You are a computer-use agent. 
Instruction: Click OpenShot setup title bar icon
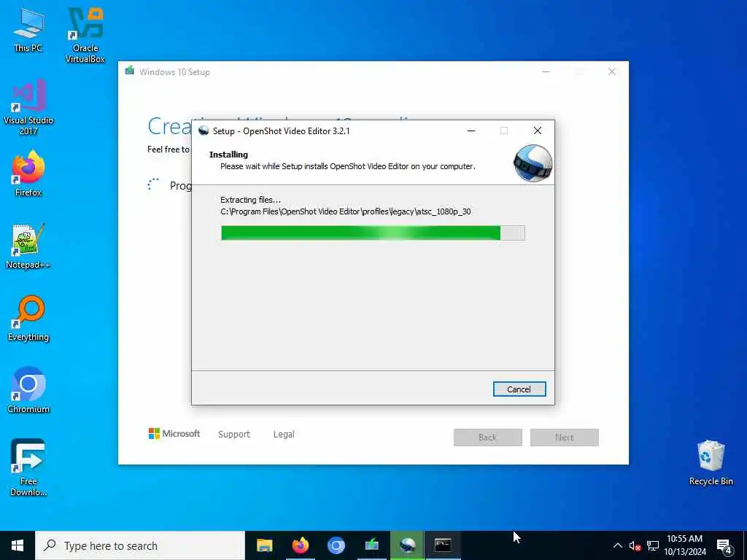204,131
